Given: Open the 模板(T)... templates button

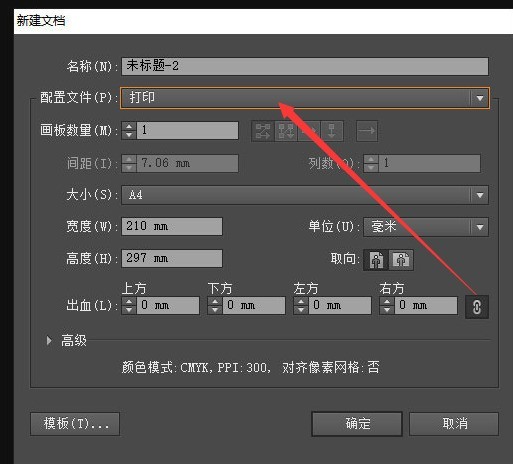Looking at the screenshot, I should pyautogui.click(x=75, y=424).
